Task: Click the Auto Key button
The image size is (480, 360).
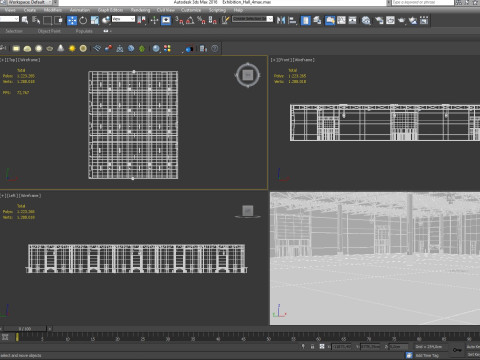Action: click(x=473, y=347)
